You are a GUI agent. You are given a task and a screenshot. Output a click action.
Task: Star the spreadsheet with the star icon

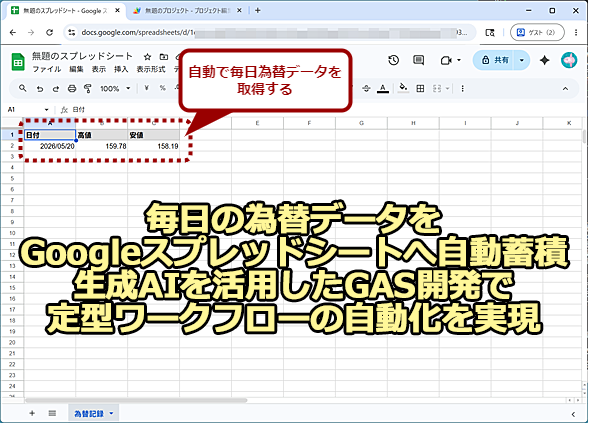(x=147, y=57)
